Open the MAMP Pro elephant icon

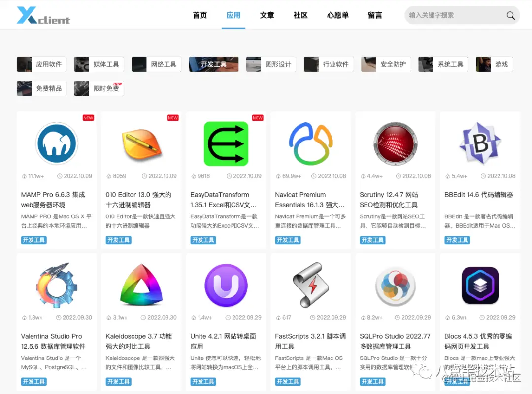tap(57, 143)
